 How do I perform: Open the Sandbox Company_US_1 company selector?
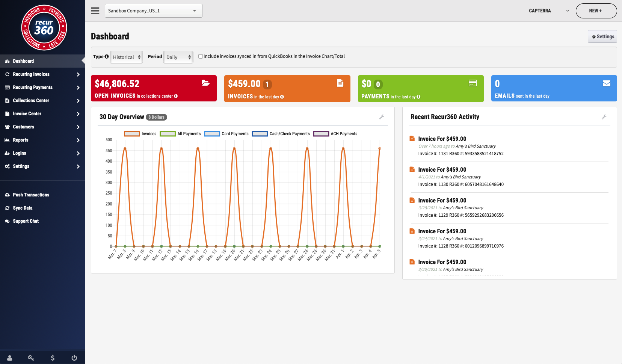[x=154, y=11]
